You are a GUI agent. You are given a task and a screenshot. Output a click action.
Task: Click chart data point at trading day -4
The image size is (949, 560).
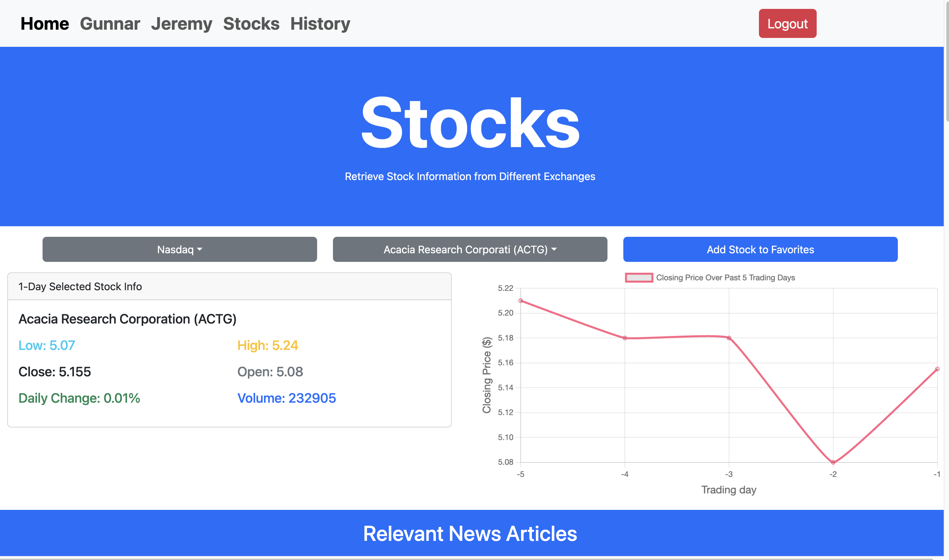point(625,338)
